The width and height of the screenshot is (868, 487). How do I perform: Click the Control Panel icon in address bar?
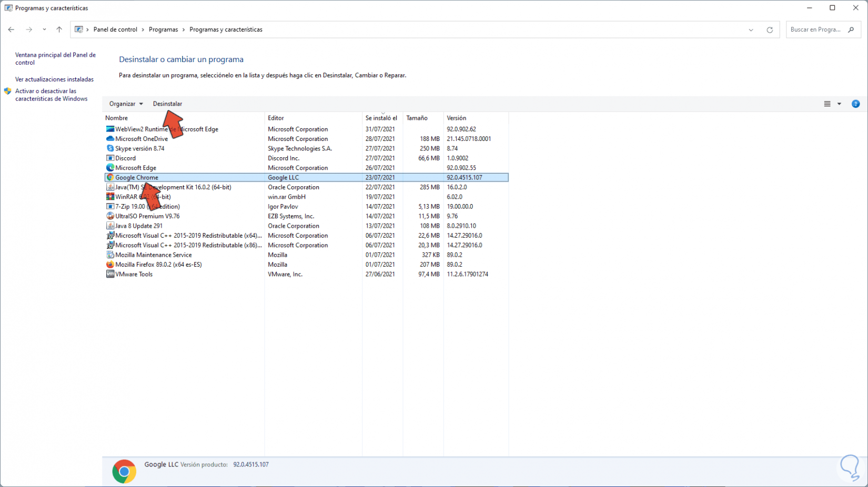79,29
